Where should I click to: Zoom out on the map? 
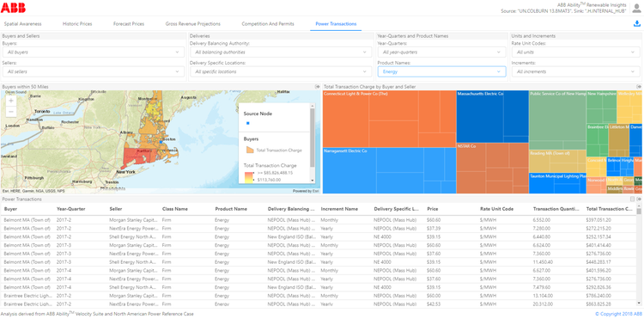point(10,112)
